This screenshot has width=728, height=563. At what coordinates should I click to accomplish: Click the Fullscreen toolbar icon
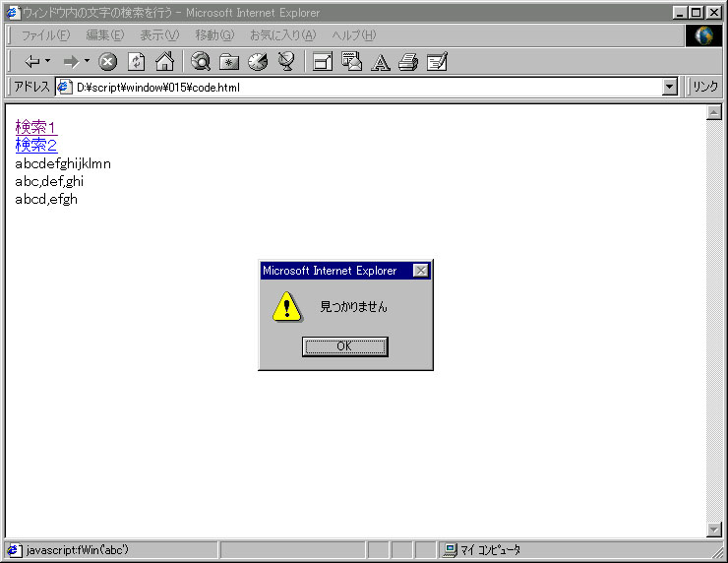[x=323, y=61]
